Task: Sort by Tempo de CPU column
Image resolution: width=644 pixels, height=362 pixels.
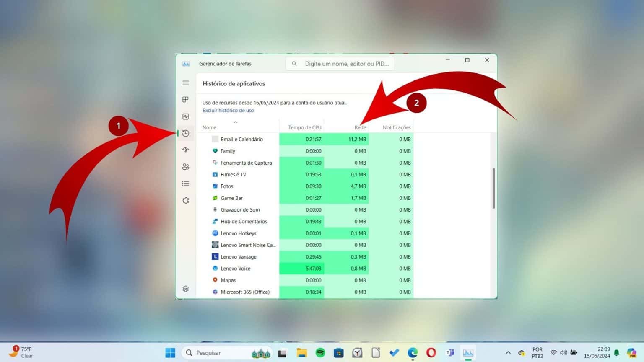Action: pyautogui.click(x=305, y=127)
